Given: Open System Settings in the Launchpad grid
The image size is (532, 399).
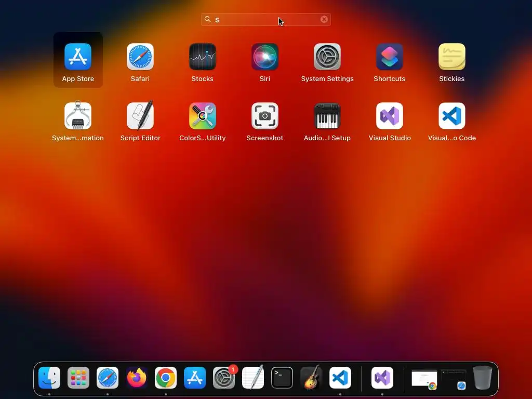Looking at the screenshot, I should coord(327,57).
